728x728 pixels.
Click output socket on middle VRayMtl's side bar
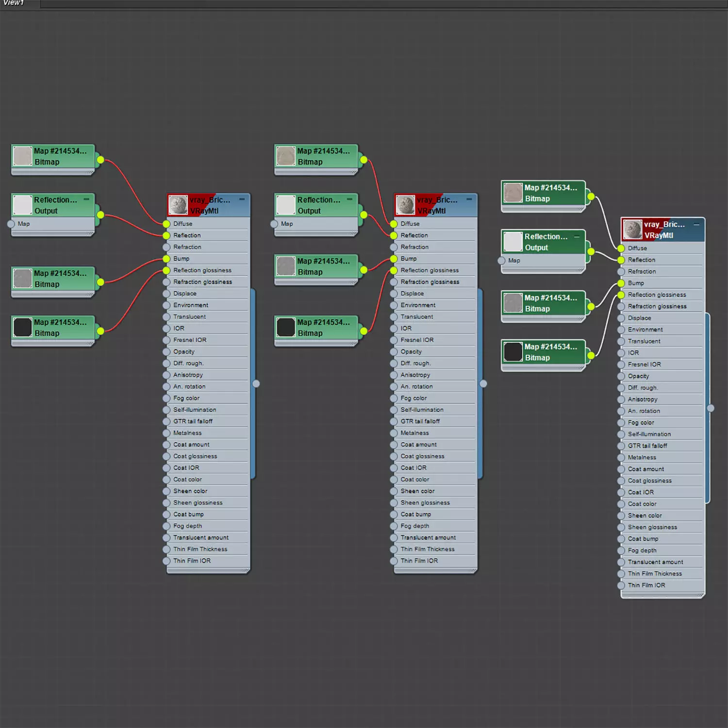(x=483, y=383)
